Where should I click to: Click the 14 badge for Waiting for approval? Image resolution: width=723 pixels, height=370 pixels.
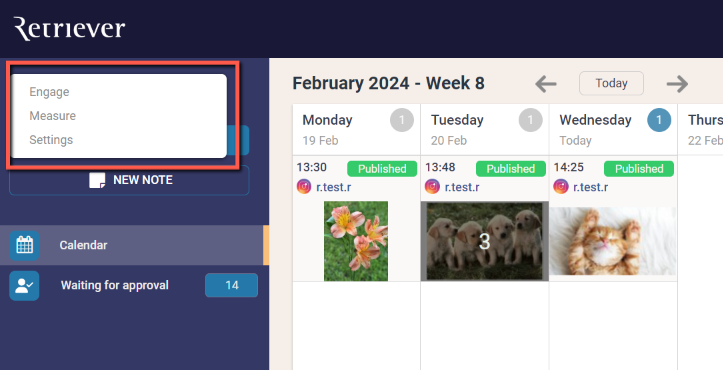pos(231,285)
